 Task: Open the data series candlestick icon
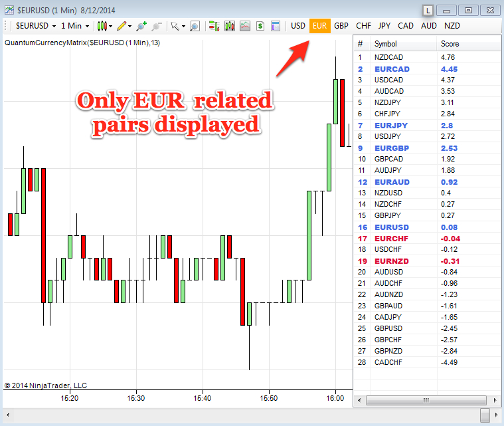pyautogui.click(x=230, y=26)
